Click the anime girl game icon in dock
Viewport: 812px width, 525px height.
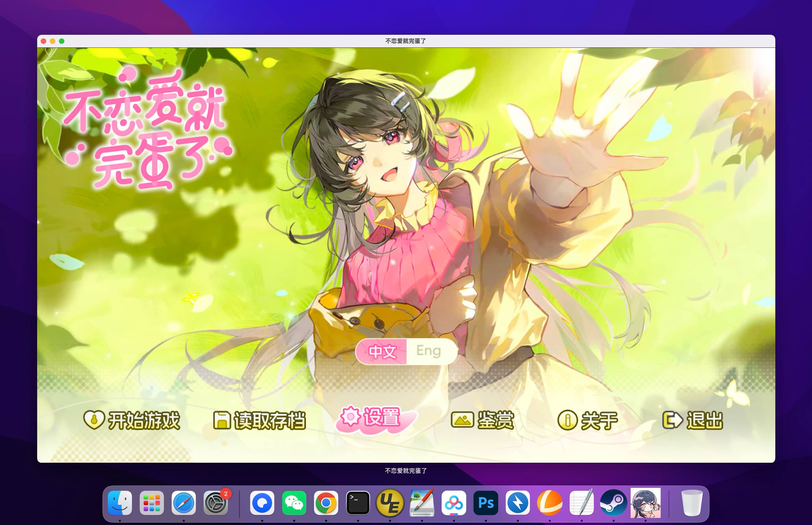[645, 503]
